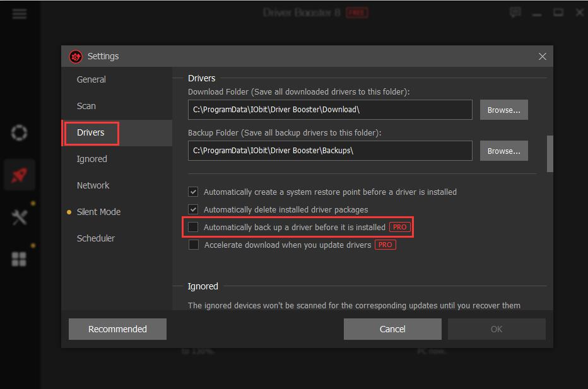Click the PRO badge next to backup option

(400, 227)
